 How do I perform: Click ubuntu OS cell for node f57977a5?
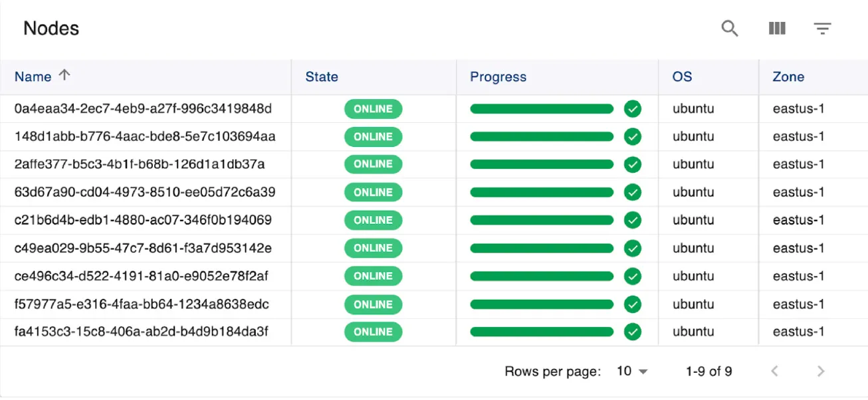[693, 304]
